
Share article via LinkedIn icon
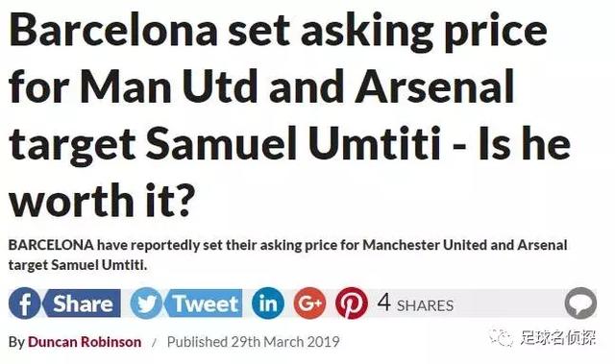tap(268, 303)
